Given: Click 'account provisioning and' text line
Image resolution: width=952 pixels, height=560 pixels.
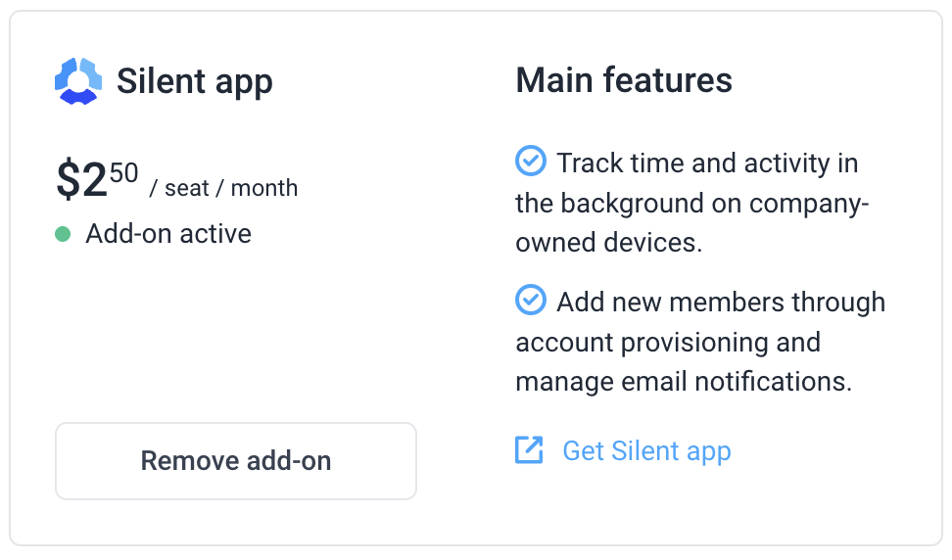Looking at the screenshot, I should pos(668,343).
